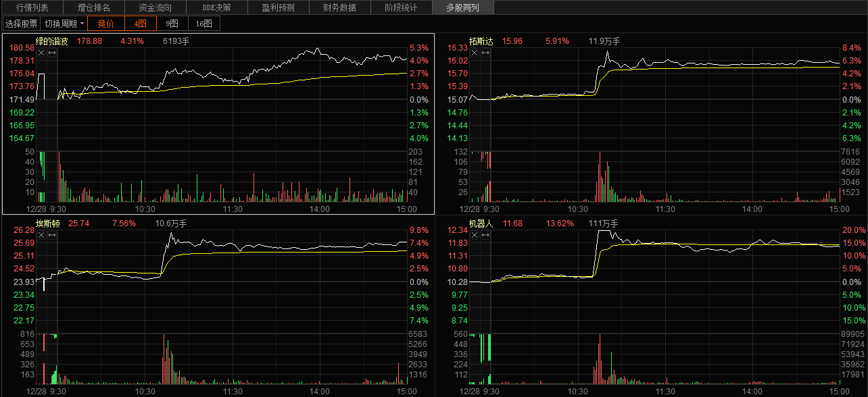Click the 6583 volume axis label
Image resolution: width=868 pixels, height=397 pixels.
coord(418,334)
